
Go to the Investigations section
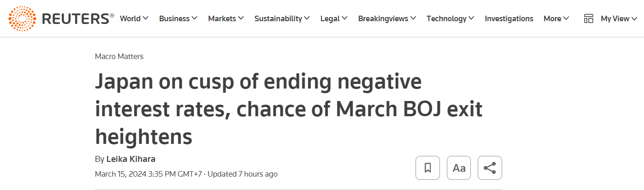coord(509,18)
